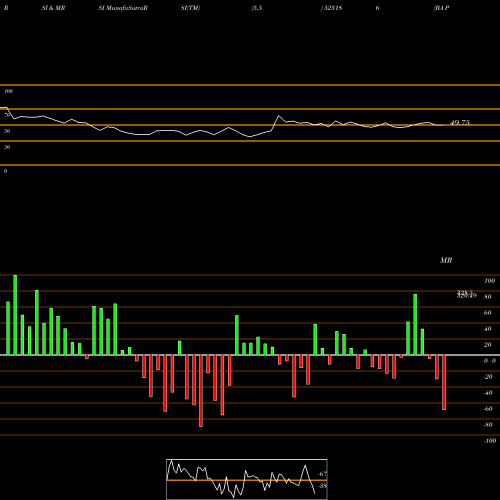Image resolution: width=500 pixels, height=500 pixels.
Task: Click the 'SI(TM)' header label
Action: coord(190,8)
